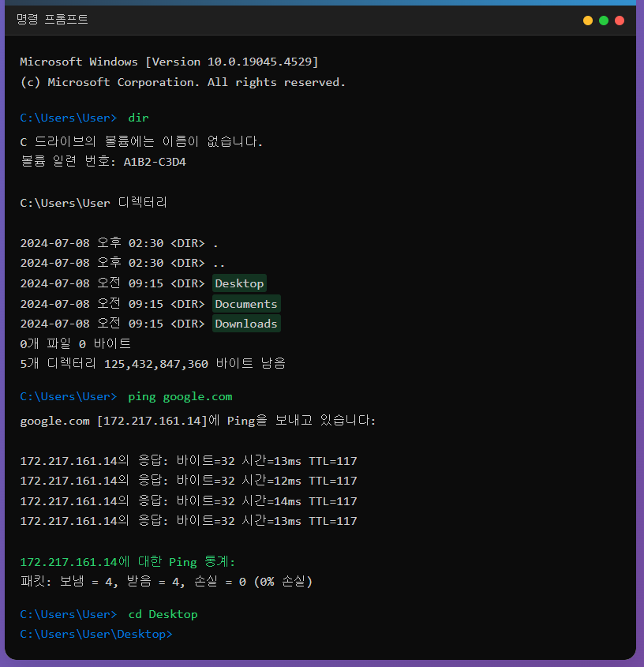644x667 pixels.
Task: Click the Microsoft Corporation copyright line
Action: click(182, 82)
